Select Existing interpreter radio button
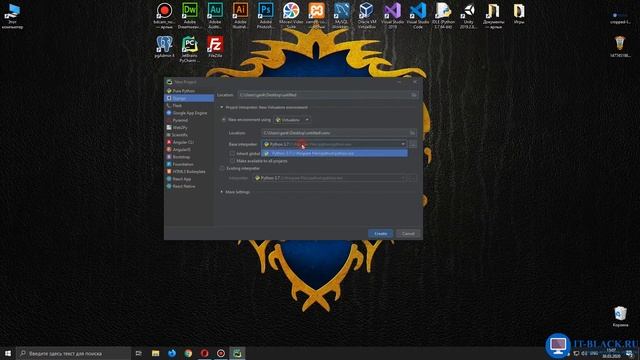The width and height of the screenshot is (640, 360). pyautogui.click(x=222, y=169)
